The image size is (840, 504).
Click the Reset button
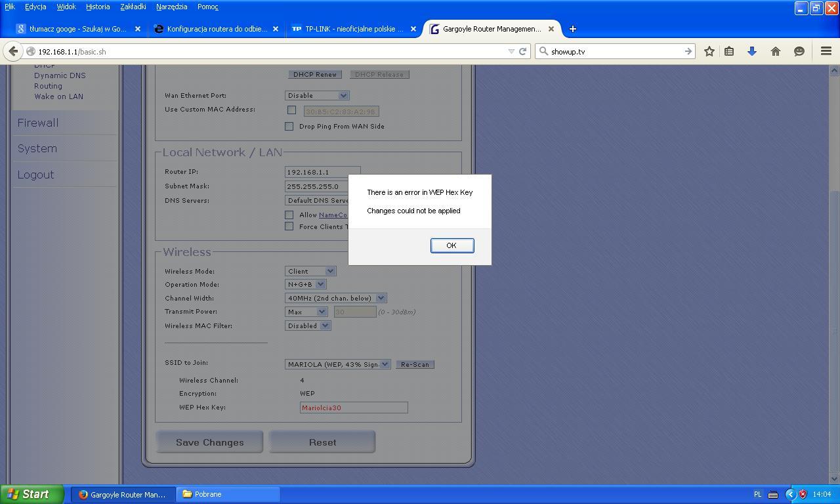pyautogui.click(x=322, y=442)
